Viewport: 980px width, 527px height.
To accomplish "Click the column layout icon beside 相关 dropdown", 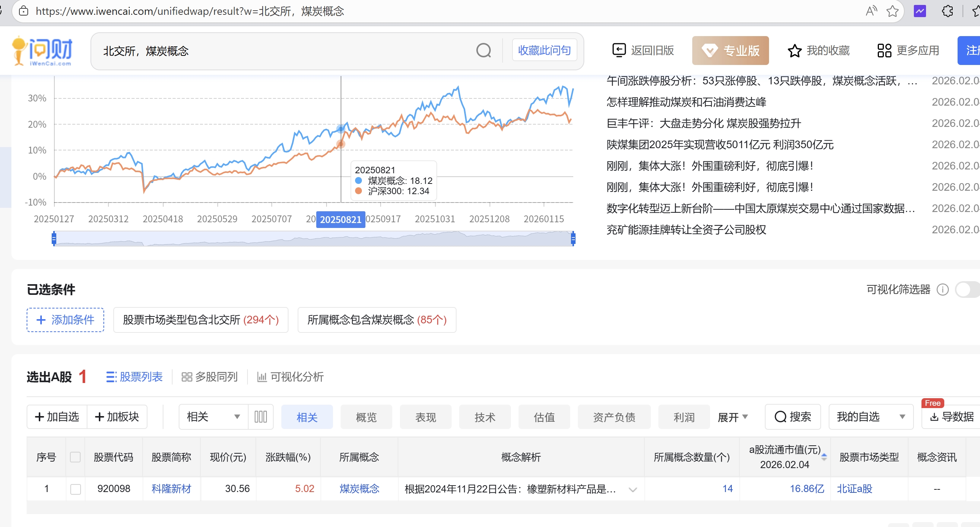I will (261, 417).
